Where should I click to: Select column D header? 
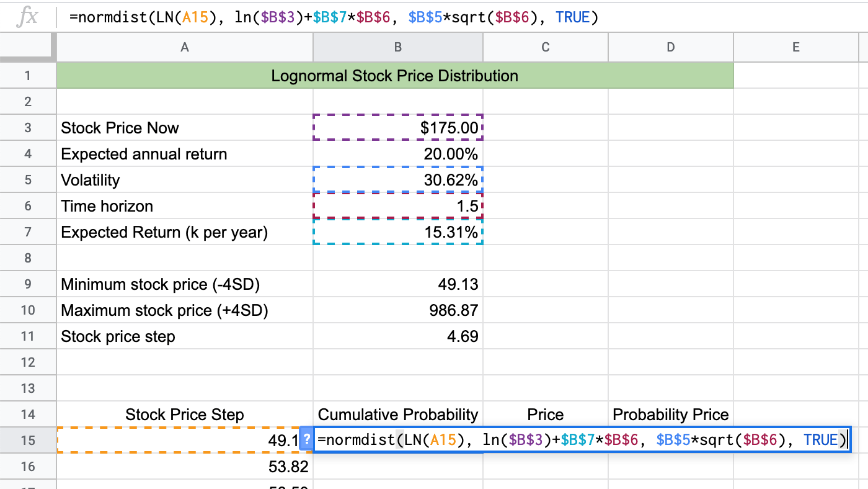(x=671, y=47)
